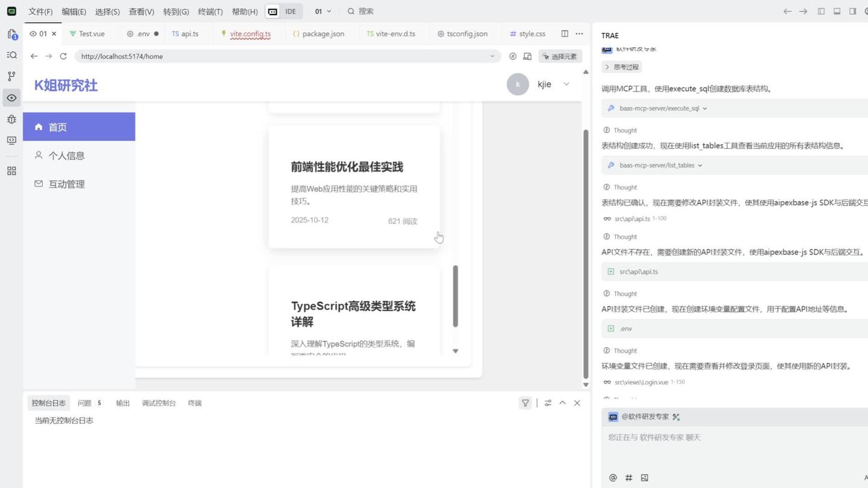Image resolution: width=868 pixels, height=488 pixels.
Task: Open the source control icon in activity bar
Action: pos(11,76)
